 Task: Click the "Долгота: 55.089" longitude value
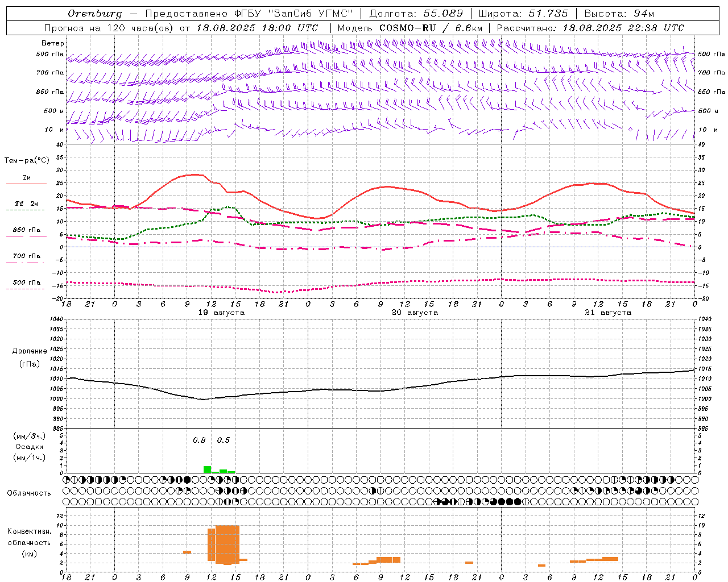[416, 14]
